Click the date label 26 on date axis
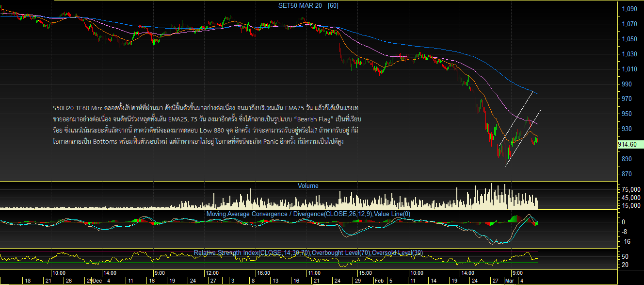The width and height of the screenshot is (644, 285). coord(69,281)
